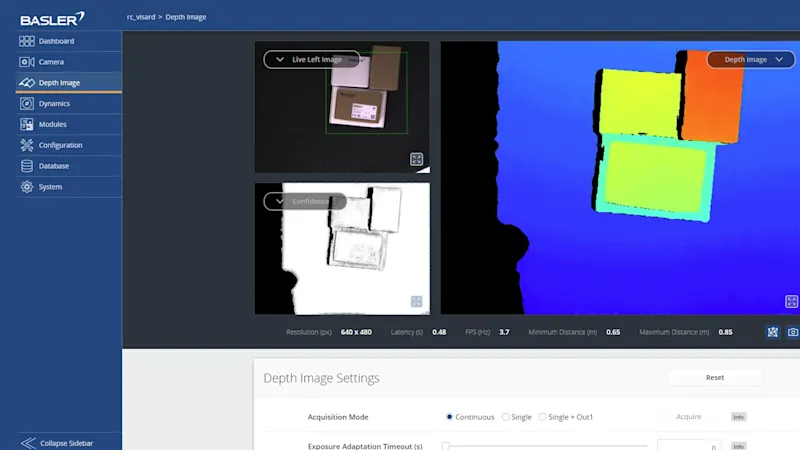Screen dimensions: 800x450
Task: Open Configuration in the sidebar
Action: point(60,145)
